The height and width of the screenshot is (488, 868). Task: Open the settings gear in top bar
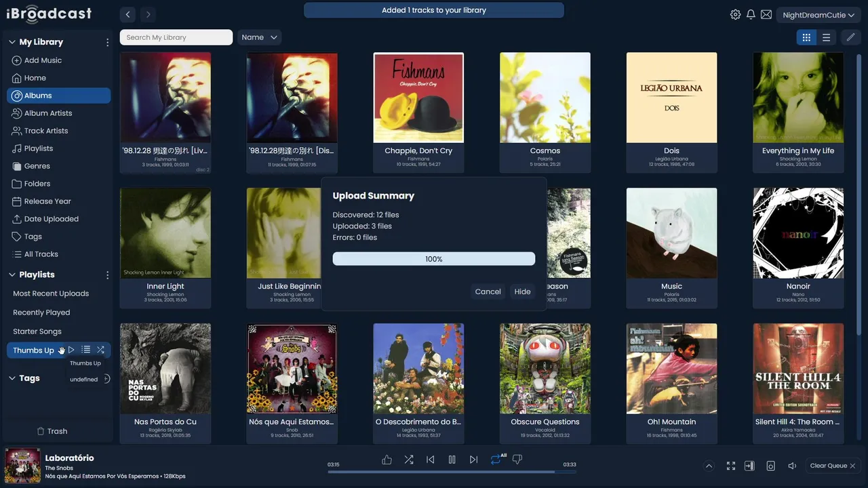735,14
